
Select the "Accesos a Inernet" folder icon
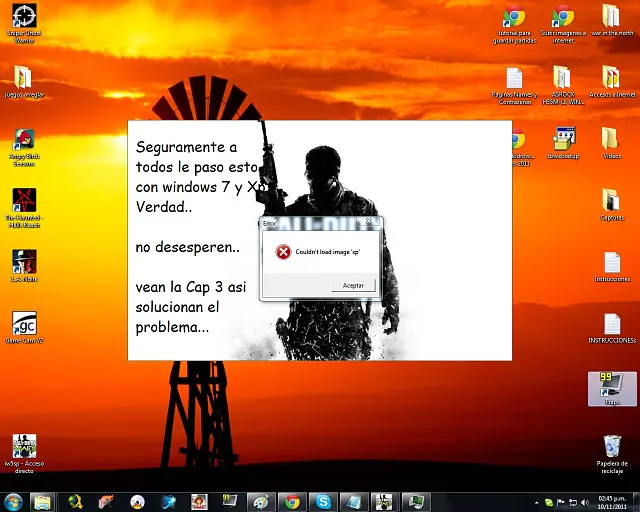(612, 82)
